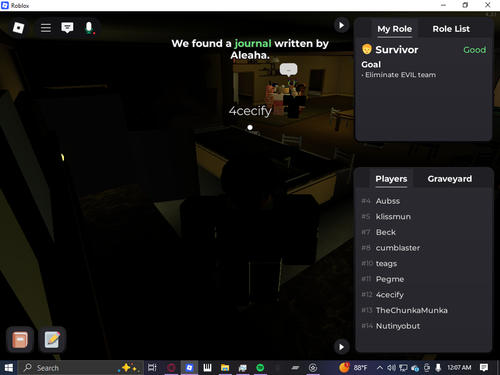Click the microphone tray icon in taskbar
Image resolution: width=500 pixels, height=375 pixels.
pyautogui.click(x=438, y=368)
